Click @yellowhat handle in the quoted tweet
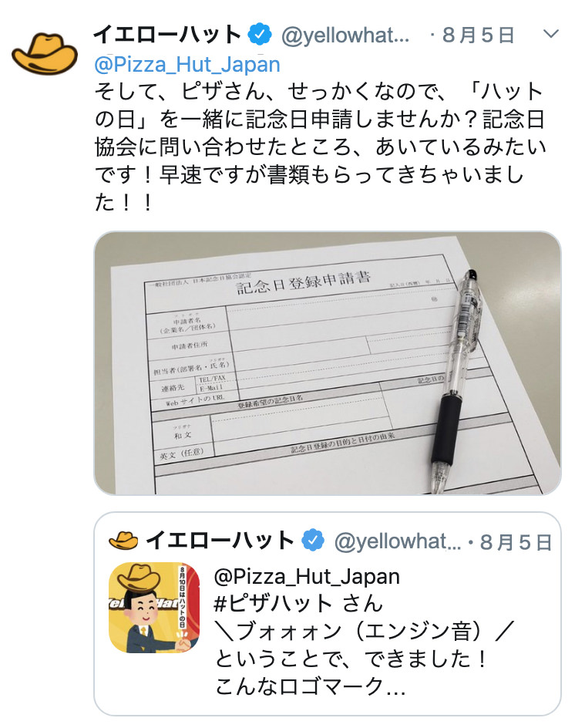 pos(398,541)
